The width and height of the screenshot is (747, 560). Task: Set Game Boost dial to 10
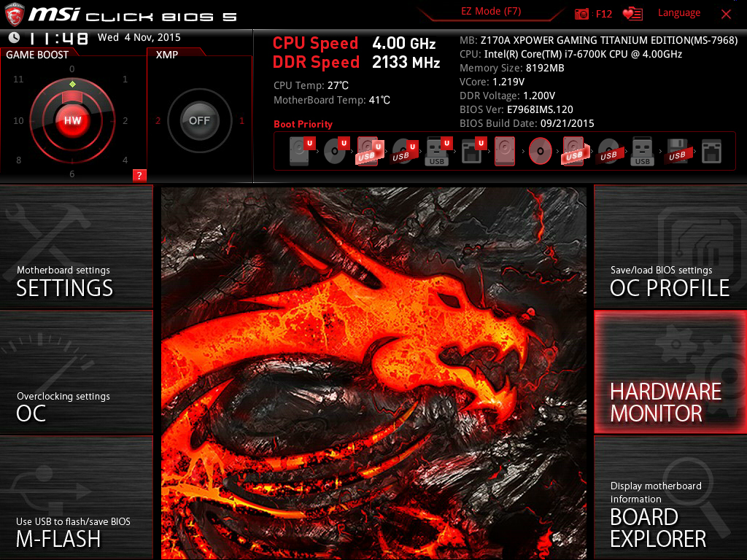pos(18,120)
